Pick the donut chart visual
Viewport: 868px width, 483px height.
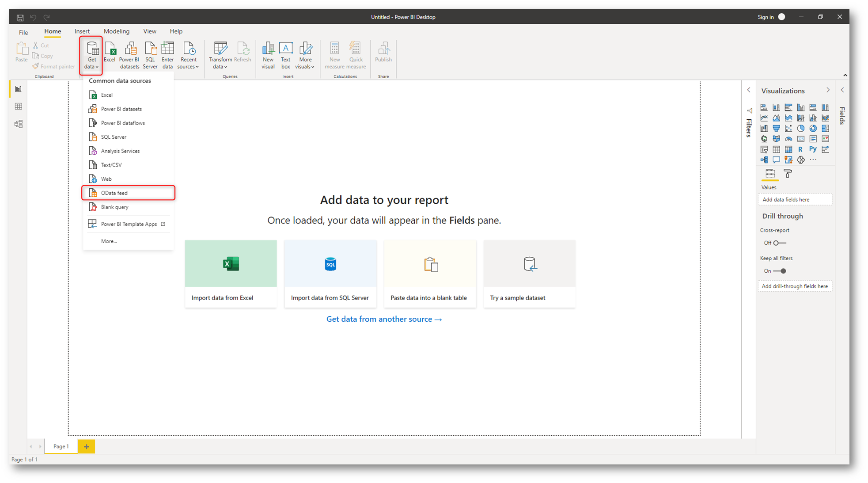tap(813, 129)
